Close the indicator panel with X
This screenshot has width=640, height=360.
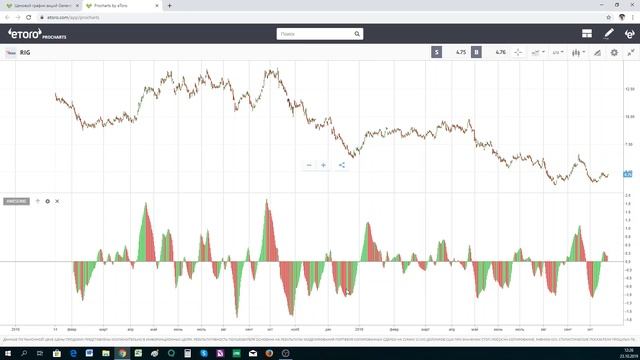57,201
